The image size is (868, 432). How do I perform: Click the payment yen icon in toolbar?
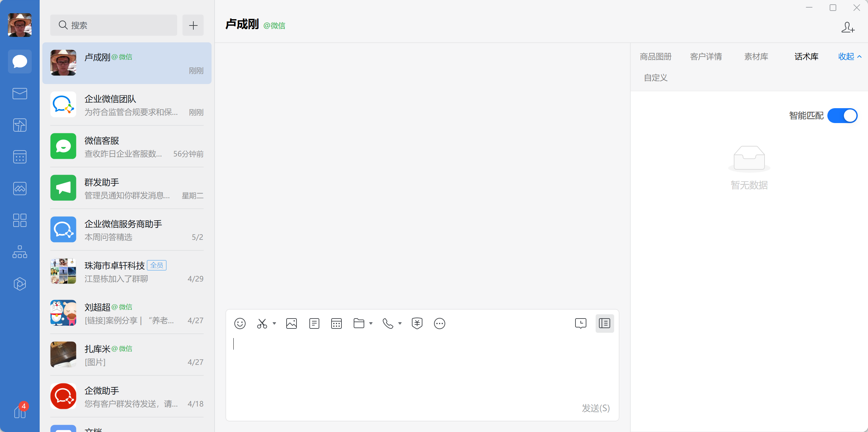417,324
